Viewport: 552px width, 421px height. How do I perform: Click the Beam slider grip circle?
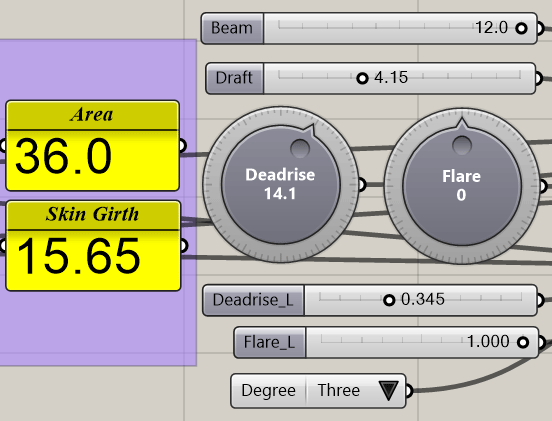point(521,28)
